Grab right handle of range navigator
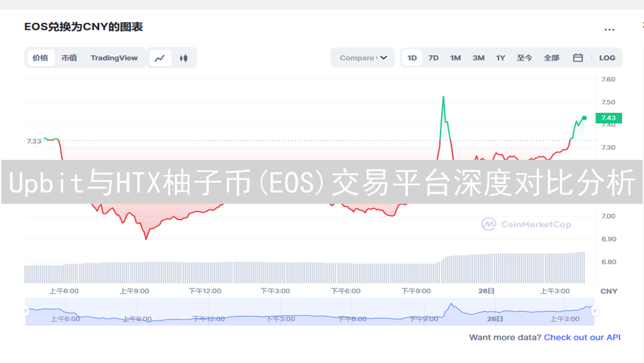644x363 pixels. 594,311
